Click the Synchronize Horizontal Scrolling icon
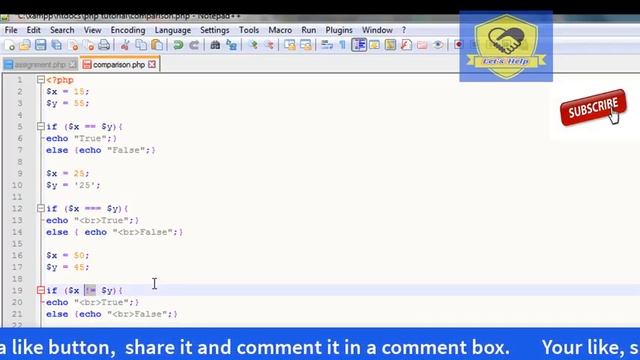The image size is (640, 360). point(306,45)
